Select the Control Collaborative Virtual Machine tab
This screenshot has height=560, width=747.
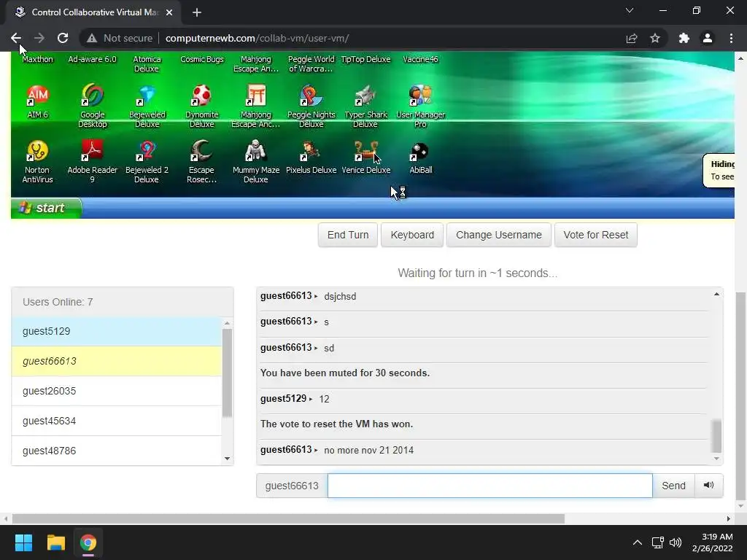(93, 12)
